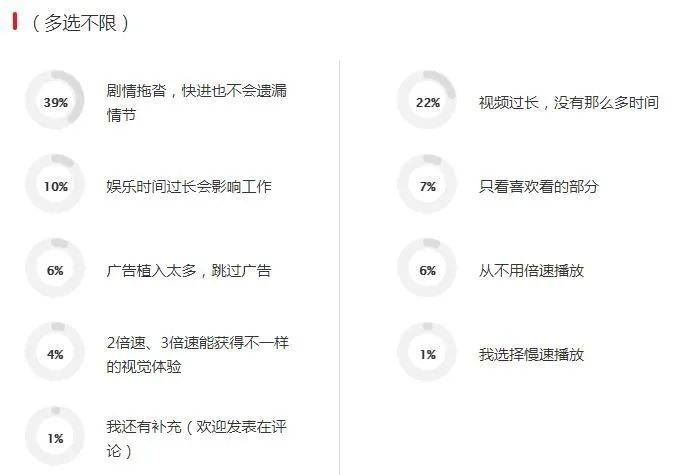This screenshot has height=475, width=681.
Task: Click the 4% progress ring
Action: 54,354
